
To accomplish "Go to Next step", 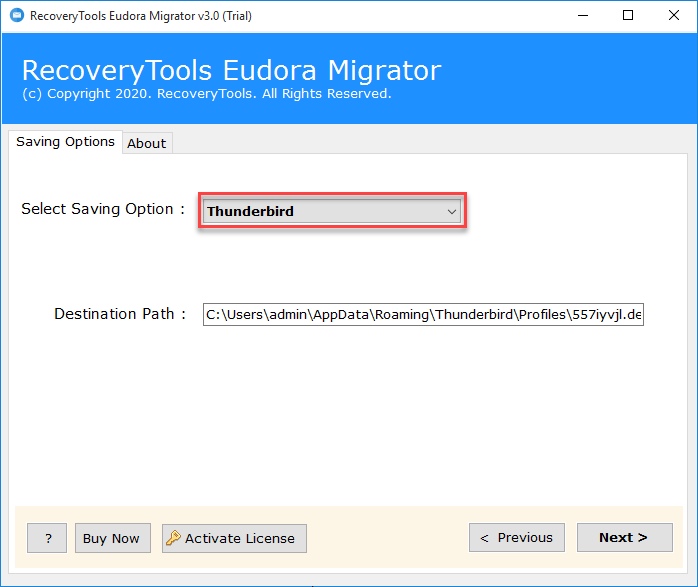I will pos(625,538).
